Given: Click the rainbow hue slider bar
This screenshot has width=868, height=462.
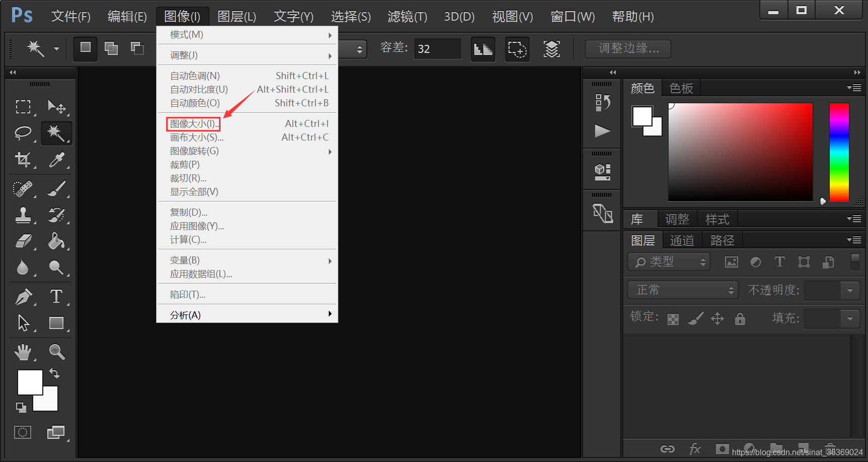Looking at the screenshot, I should pyautogui.click(x=839, y=152).
